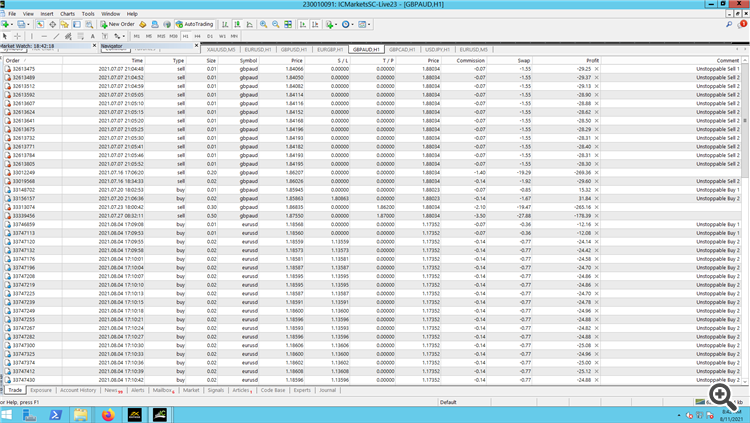Open Firefox from the taskbar
Image resolution: width=750 pixels, height=423 pixels.
pyautogui.click(x=109, y=414)
